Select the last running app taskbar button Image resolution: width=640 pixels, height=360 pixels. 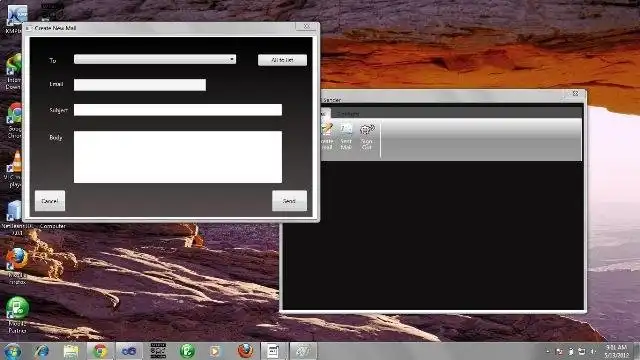pyautogui.click(x=303, y=351)
